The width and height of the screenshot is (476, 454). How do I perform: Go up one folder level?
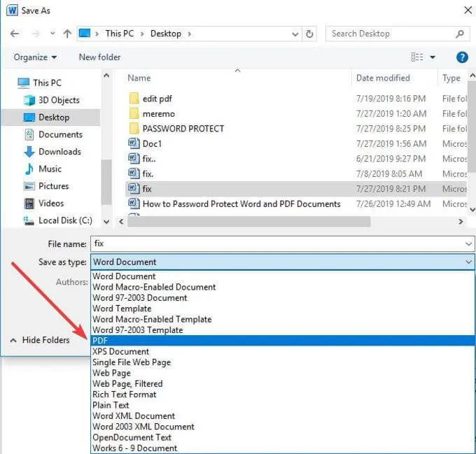[x=67, y=34]
